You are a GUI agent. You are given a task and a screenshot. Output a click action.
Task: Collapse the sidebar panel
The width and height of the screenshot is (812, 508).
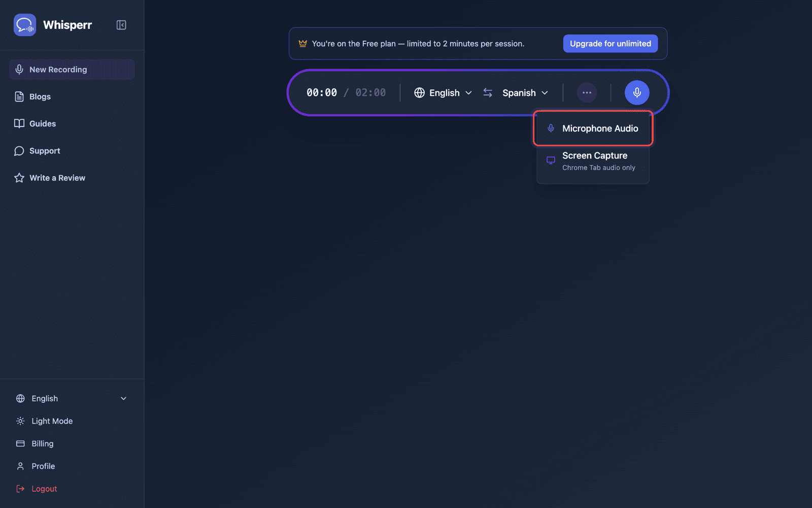click(121, 25)
